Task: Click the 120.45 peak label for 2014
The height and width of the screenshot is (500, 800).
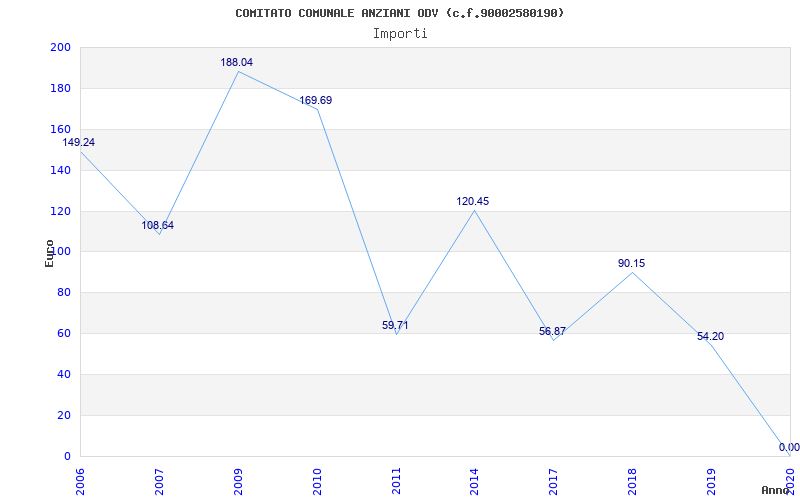Action: point(472,201)
